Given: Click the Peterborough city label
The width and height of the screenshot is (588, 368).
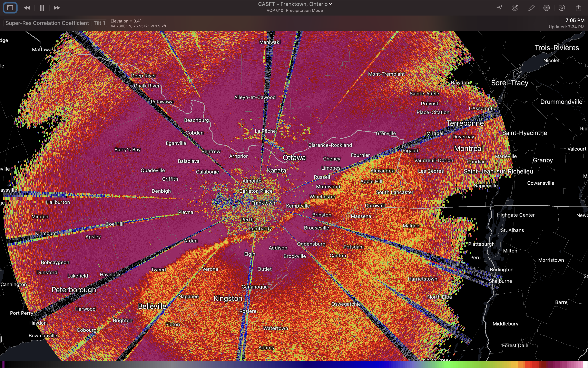Looking at the screenshot, I should click(74, 290).
